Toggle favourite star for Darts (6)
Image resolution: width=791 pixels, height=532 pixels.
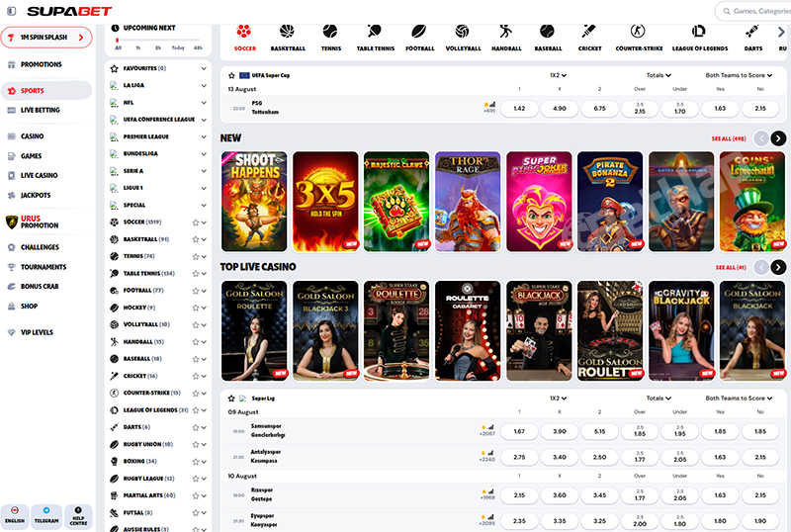(x=195, y=427)
